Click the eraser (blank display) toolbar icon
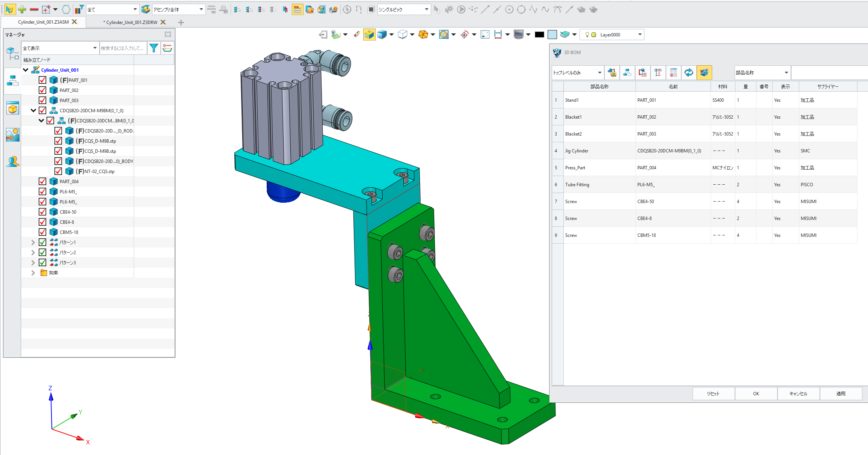868x455 pixels. pos(356,34)
